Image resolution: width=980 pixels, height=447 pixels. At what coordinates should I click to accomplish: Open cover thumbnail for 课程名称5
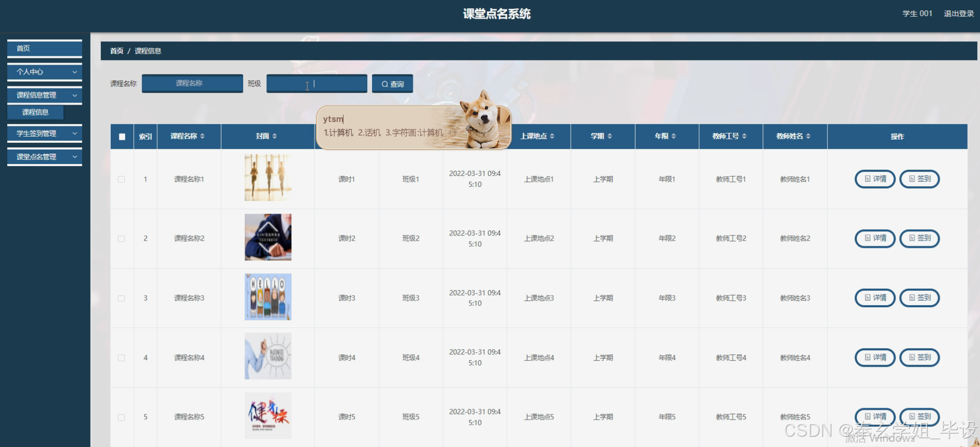click(x=268, y=415)
